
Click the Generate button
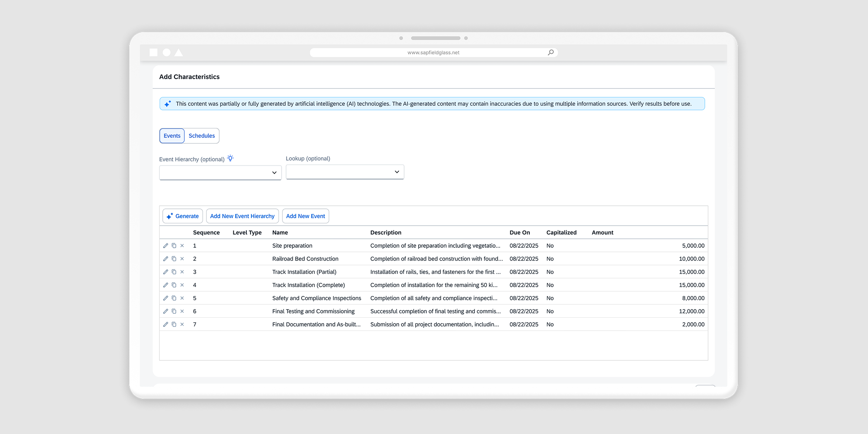point(183,216)
